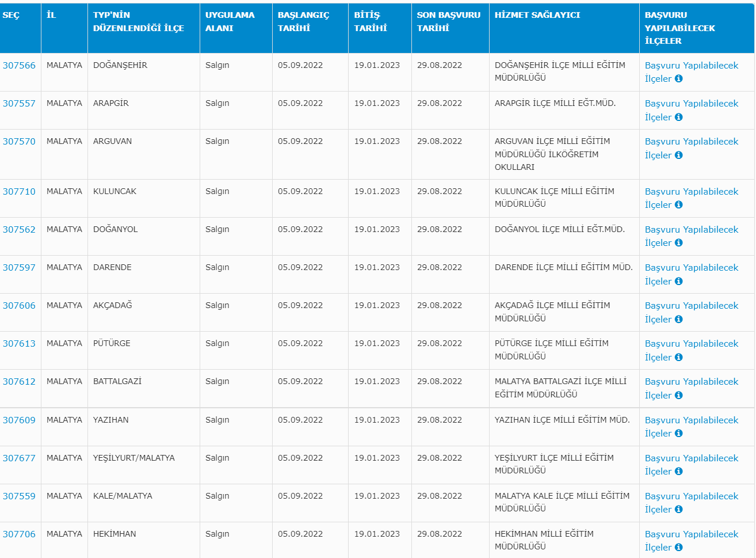
Task: Click the info icon in Yazıhan row
Action: (x=678, y=434)
